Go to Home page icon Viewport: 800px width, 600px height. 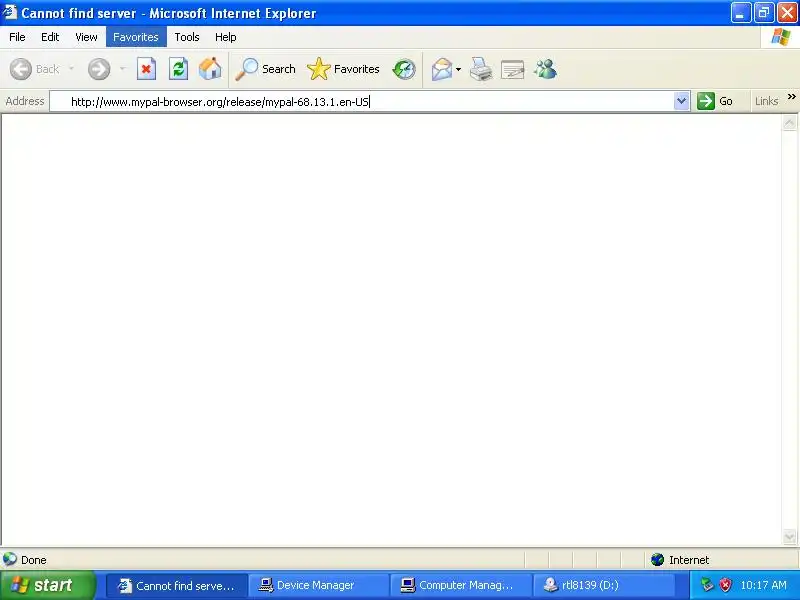point(210,69)
